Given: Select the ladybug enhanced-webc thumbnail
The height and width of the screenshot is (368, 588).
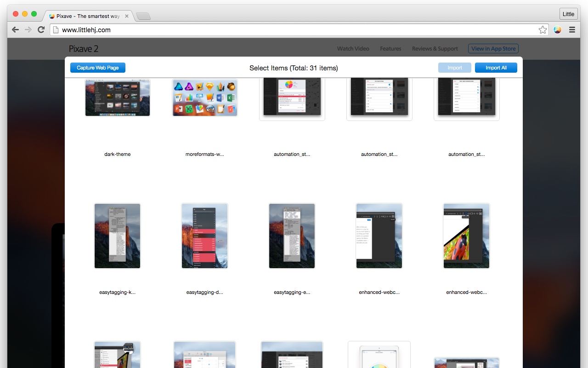Looking at the screenshot, I should (x=467, y=236).
